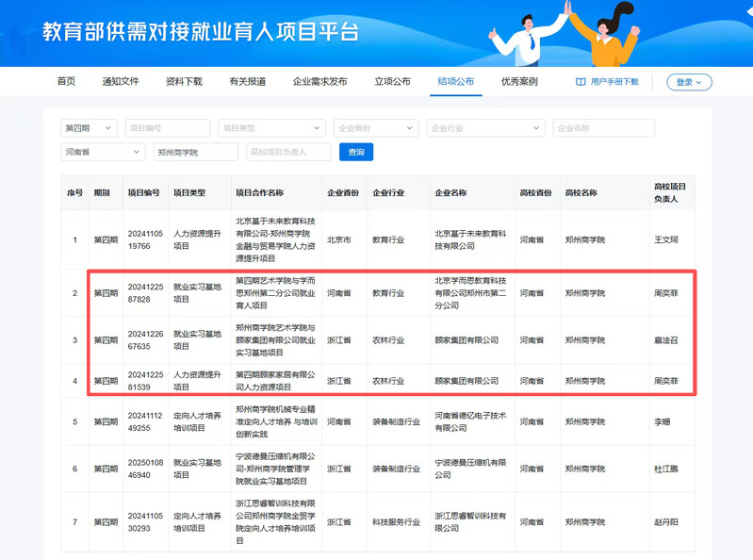Switch to the 资料下载 tab
This screenshot has height=560, width=753.
(184, 82)
